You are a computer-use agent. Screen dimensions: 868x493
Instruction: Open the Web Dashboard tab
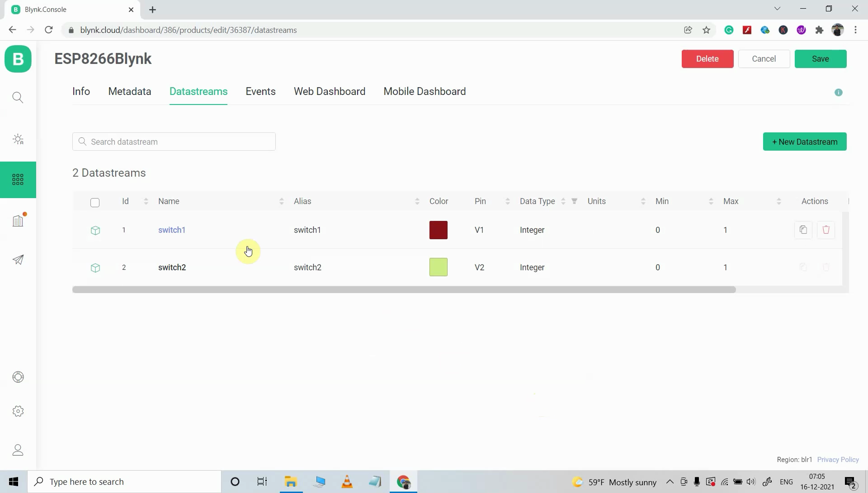click(330, 91)
